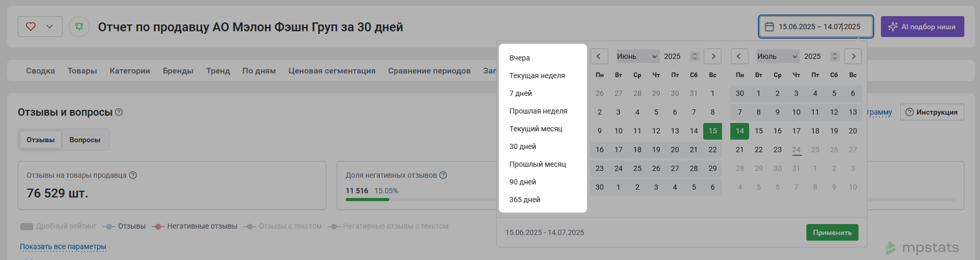Choose the Прошлая неделя preset

coord(538,111)
